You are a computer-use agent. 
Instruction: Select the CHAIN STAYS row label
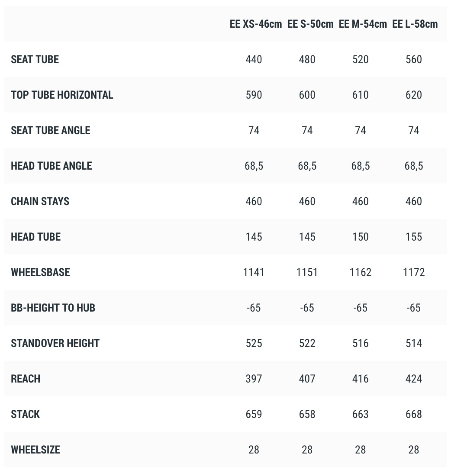coord(40,202)
